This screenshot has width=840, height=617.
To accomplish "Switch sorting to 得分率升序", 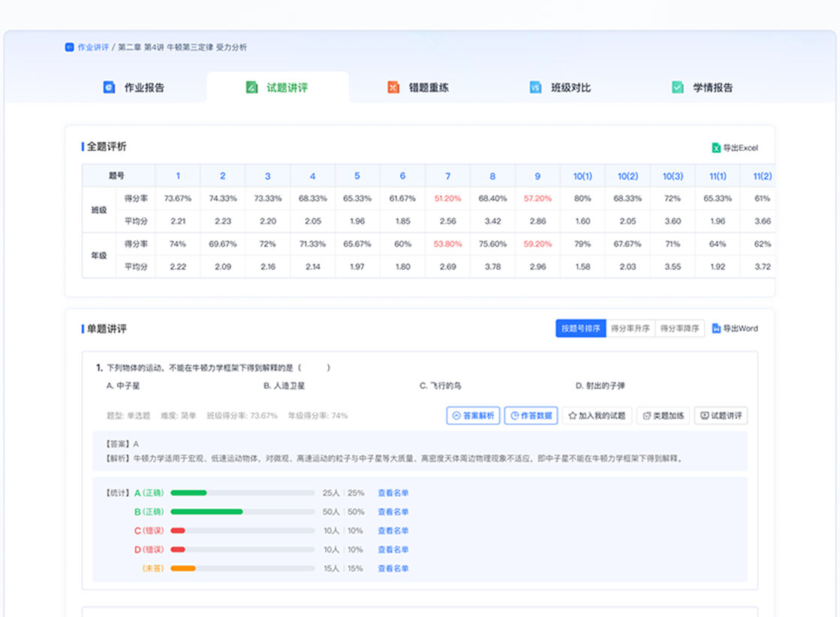I will [x=630, y=329].
